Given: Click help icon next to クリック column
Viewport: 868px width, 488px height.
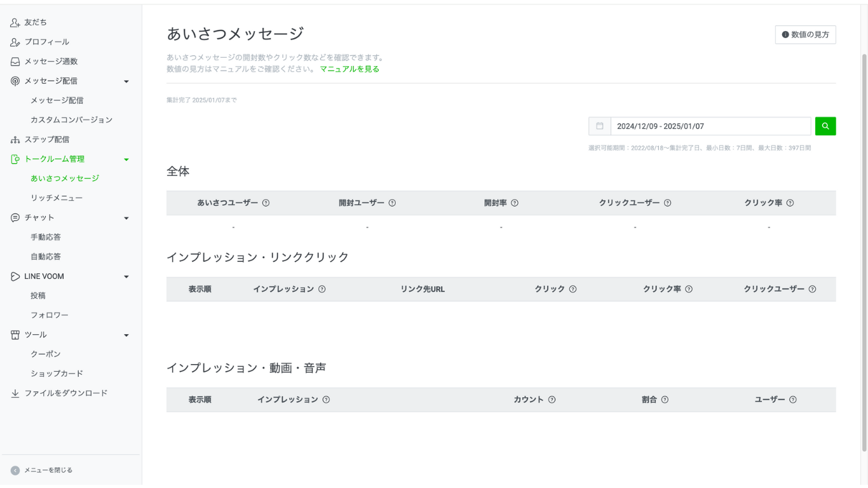Looking at the screenshot, I should tap(573, 289).
